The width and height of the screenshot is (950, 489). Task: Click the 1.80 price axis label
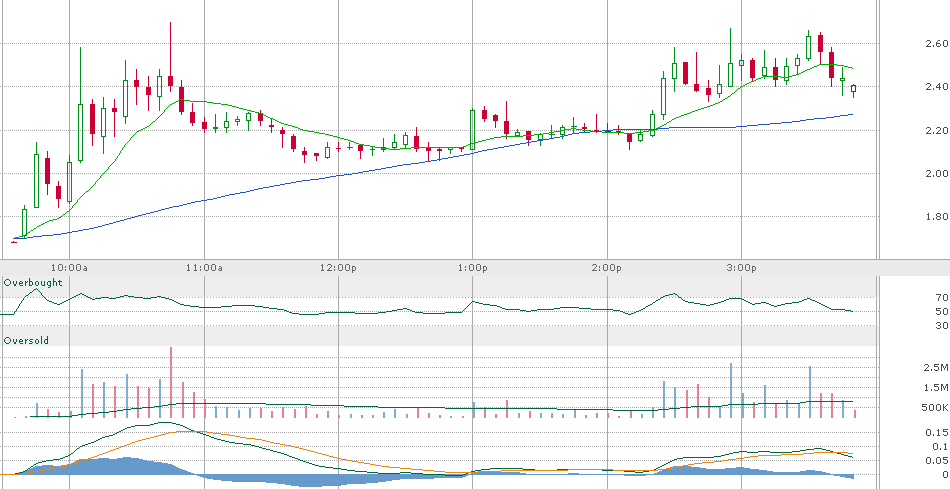point(937,216)
